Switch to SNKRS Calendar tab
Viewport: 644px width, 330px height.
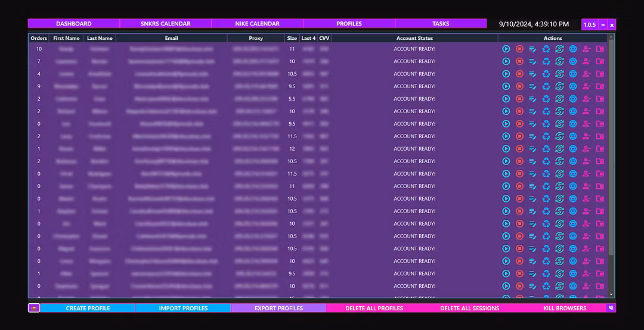pos(166,23)
